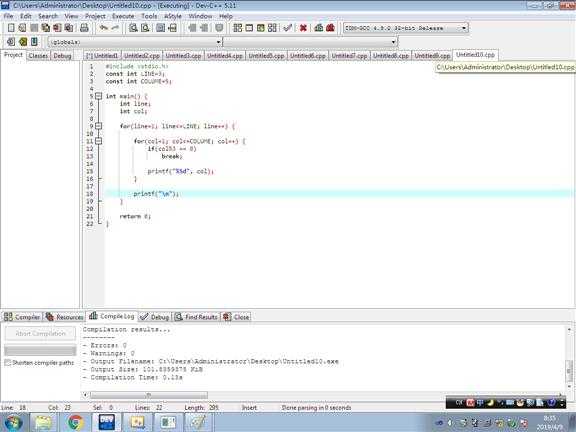Click the Profile analysis toolbar icon
Image resolution: width=576 pixels, height=432 pixels.
coord(318,28)
